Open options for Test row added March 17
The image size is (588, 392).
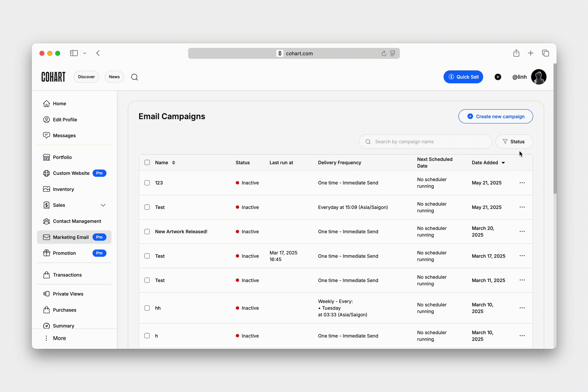coord(522,256)
